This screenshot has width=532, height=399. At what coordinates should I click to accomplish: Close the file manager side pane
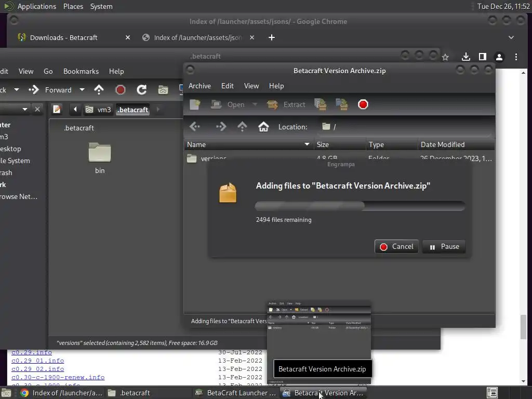(x=37, y=109)
